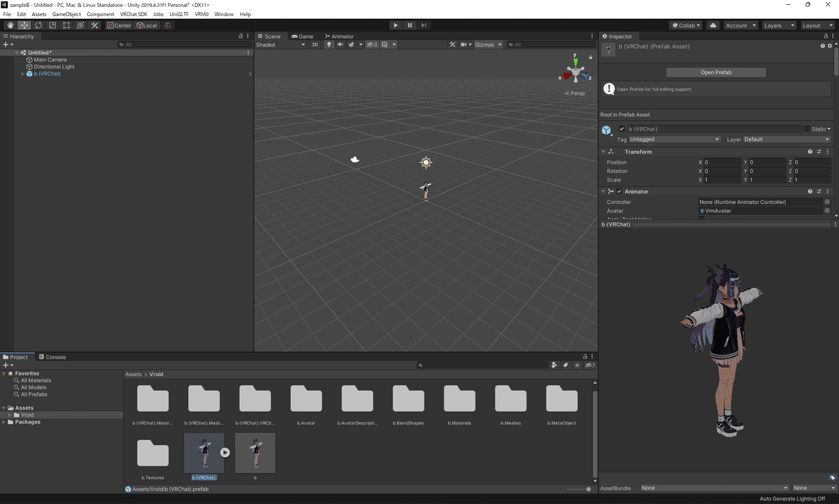Viewport: 839px width, 504px height.
Task: Open the File menu
Action: coord(7,14)
